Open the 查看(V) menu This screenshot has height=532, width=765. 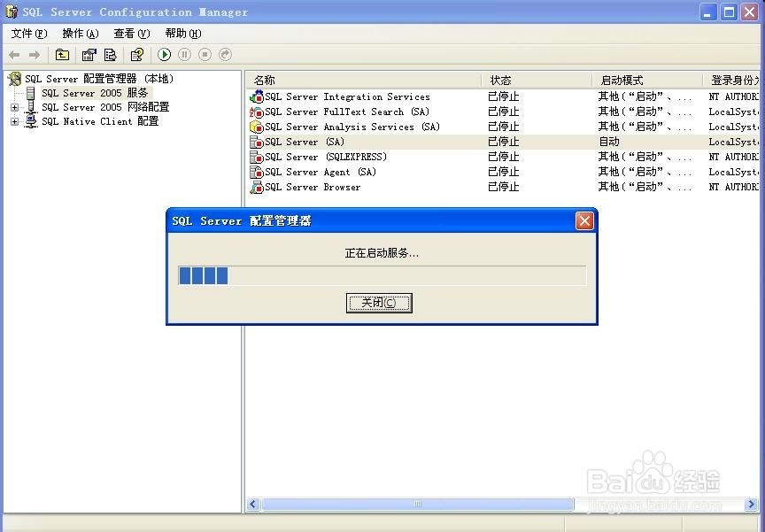click(x=132, y=34)
